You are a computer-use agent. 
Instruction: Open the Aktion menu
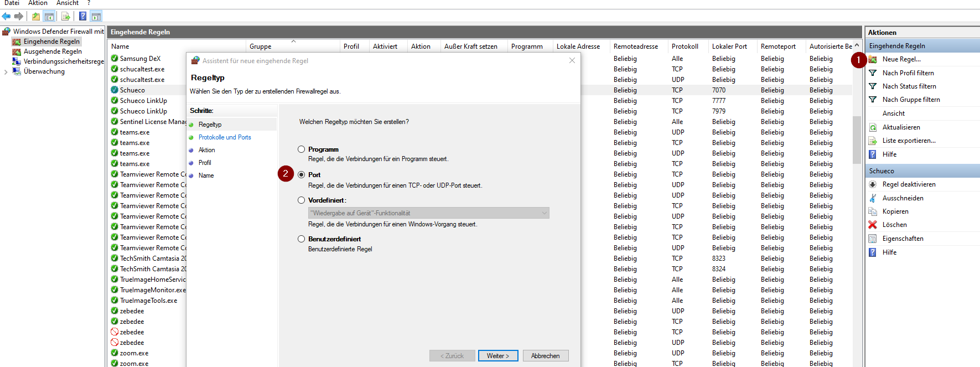click(38, 3)
